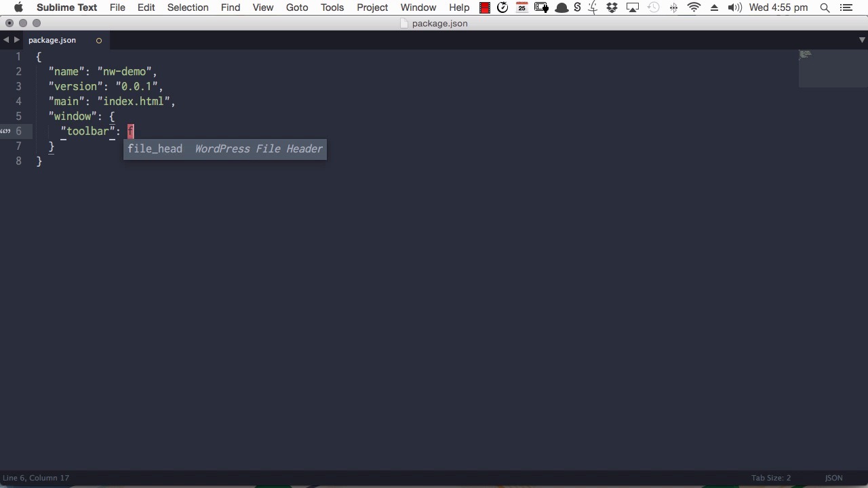Click the package.json window title

(439, 23)
